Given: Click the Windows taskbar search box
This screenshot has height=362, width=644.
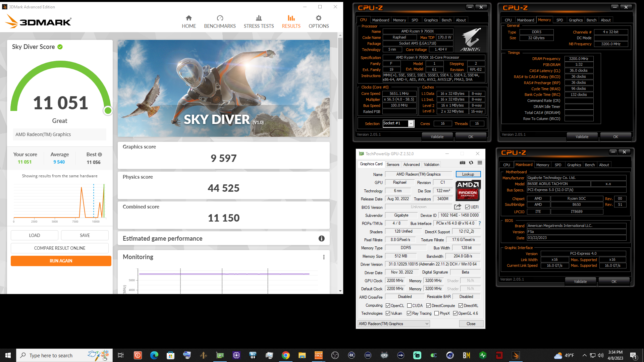Looking at the screenshot, I should pos(64,355).
